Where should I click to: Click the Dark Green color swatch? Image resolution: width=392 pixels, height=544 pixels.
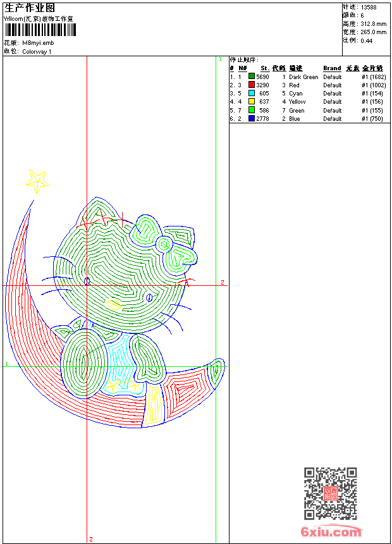point(252,77)
